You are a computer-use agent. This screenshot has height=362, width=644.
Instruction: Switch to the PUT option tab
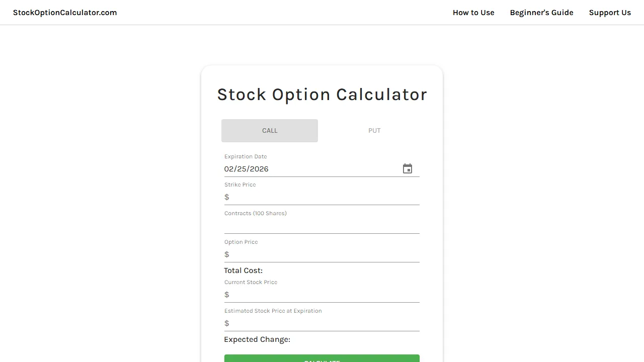pyautogui.click(x=374, y=130)
